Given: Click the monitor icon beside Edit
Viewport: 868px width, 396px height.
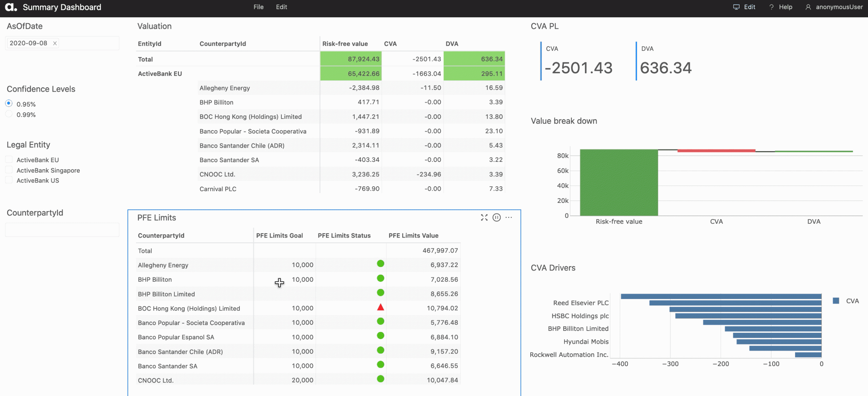Looking at the screenshot, I should (x=736, y=7).
